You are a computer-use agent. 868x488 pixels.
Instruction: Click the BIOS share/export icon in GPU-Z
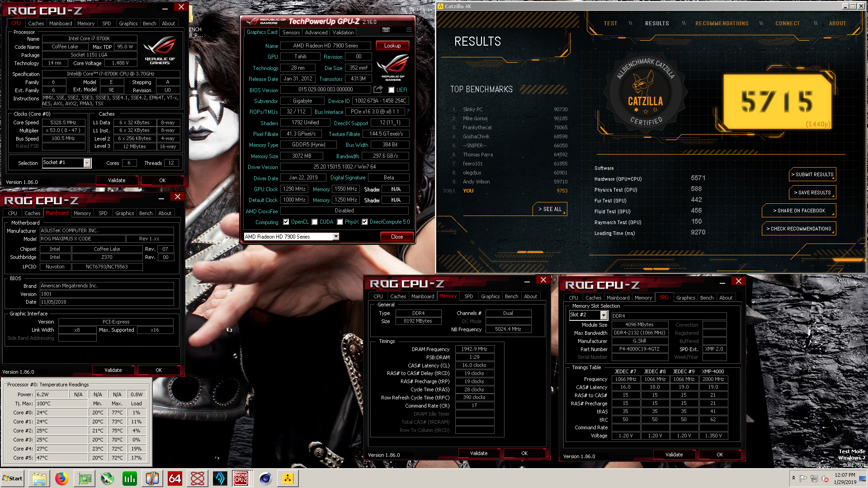coord(378,89)
